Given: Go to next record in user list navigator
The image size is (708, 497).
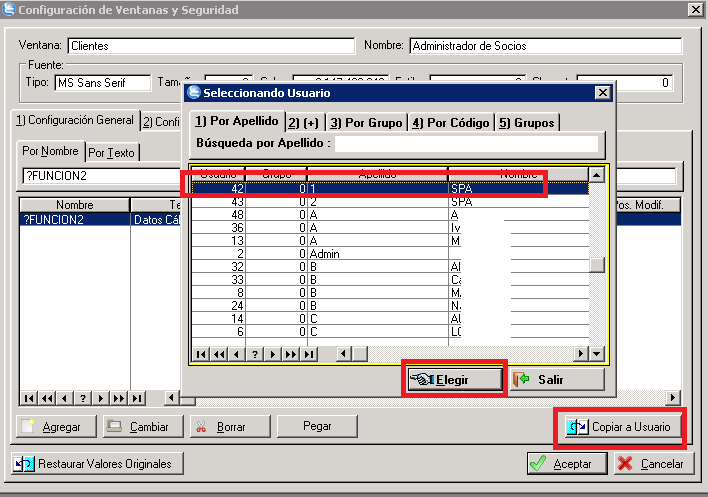Looking at the screenshot, I should [273, 354].
